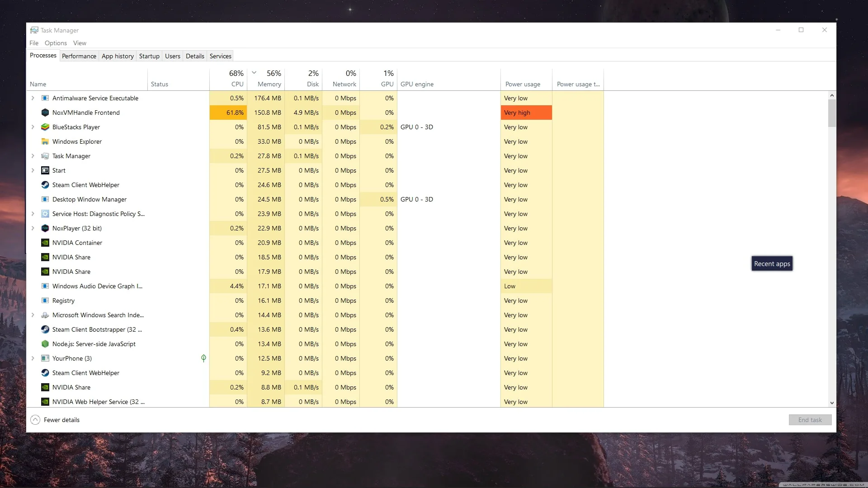The height and width of the screenshot is (488, 868).
Task: Expand the YourPhone (3) process group
Action: click(x=33, y=358)
